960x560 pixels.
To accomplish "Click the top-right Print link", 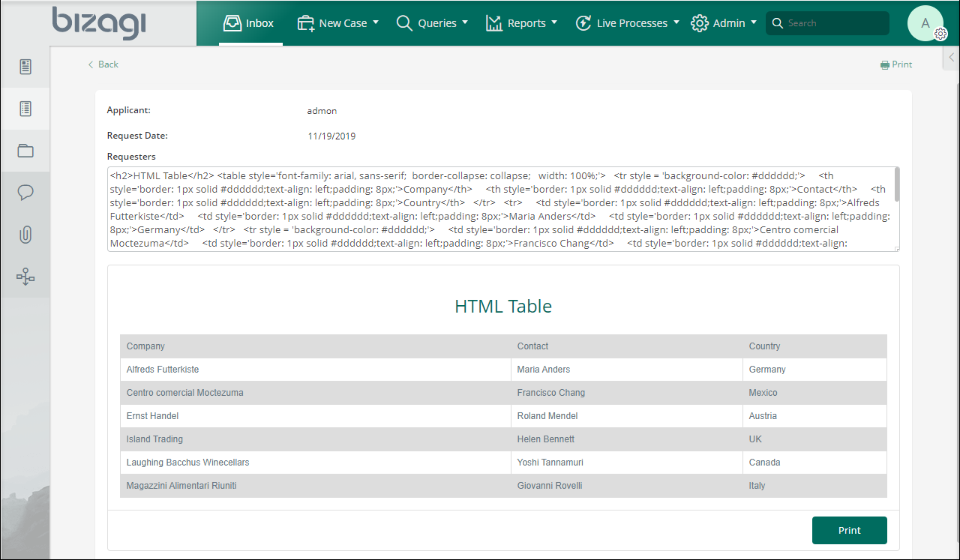I will pyautogui.click(x=896, y=64).
